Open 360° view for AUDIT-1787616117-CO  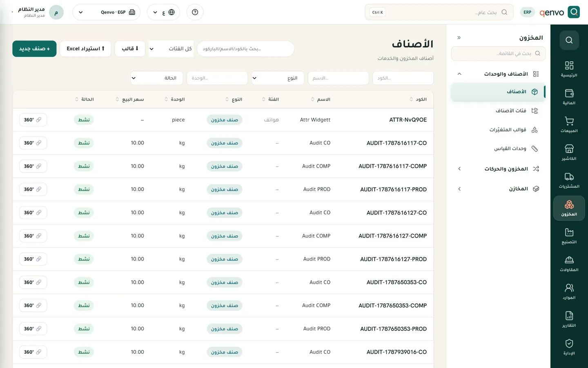(33, 143)
